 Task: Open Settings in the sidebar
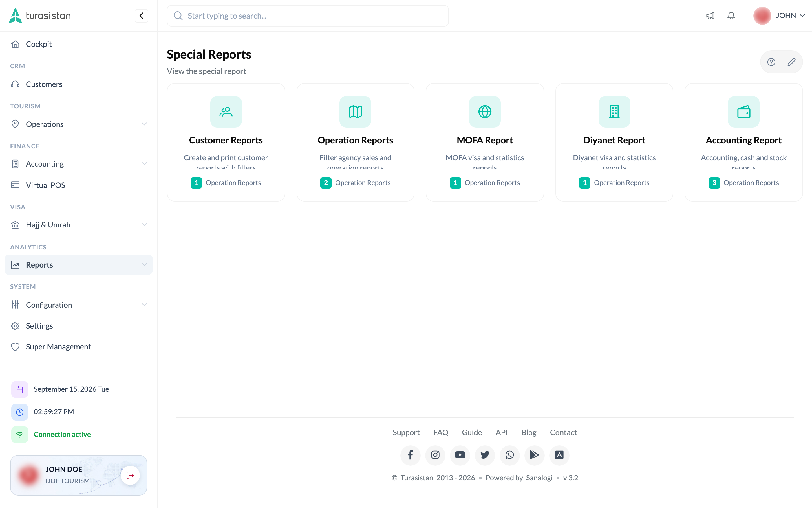pos(78,326)
